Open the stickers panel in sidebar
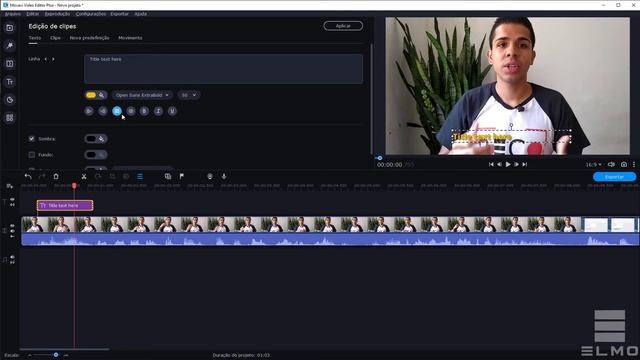Viewport: 640px width, 360px height. [x=10, y=100]
